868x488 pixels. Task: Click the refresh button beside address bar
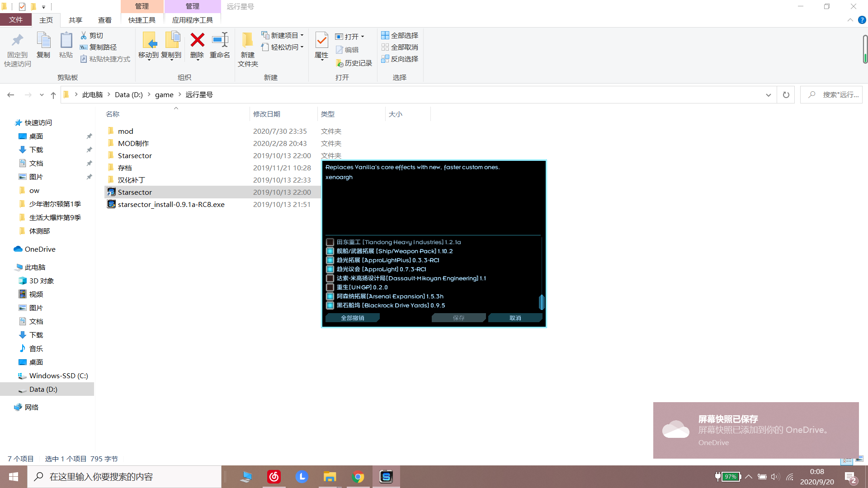[786, 95]
